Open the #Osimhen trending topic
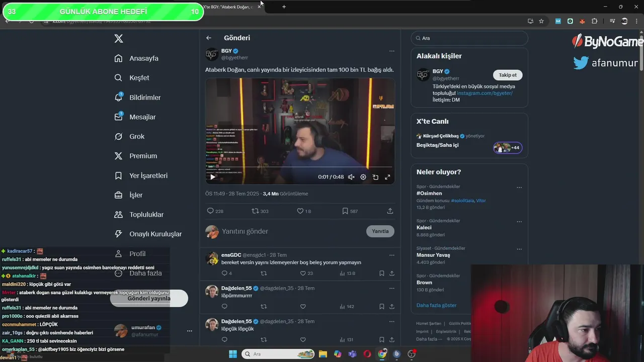The height and width of the screenshot is (362, 644). [x=429, y=194]
